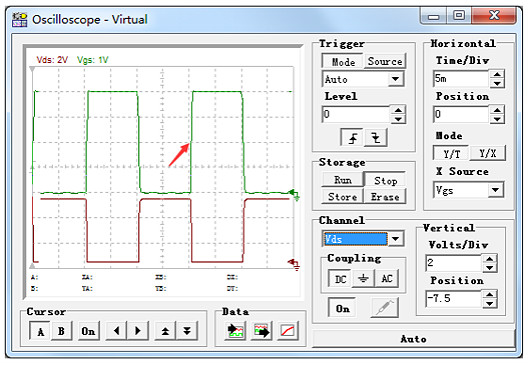The image size is (528, 365).
Task: Select rising edge trigger icon
Action: (352, 137)
